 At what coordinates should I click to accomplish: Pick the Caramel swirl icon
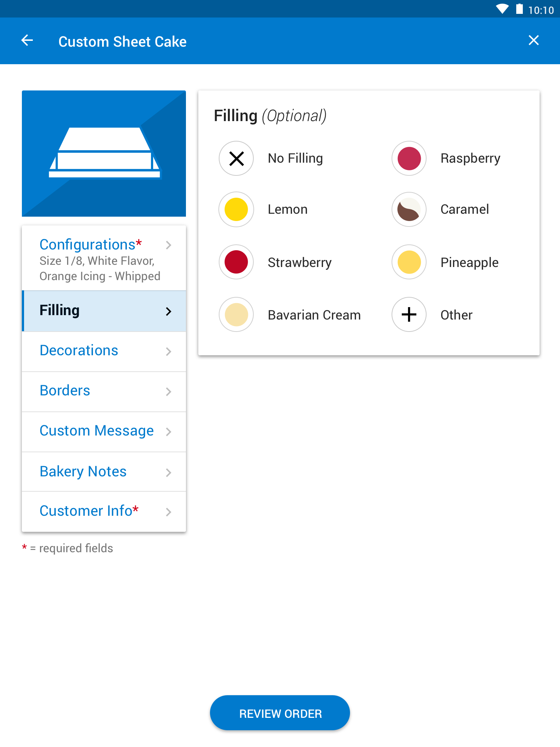click(x=409, y=209)
